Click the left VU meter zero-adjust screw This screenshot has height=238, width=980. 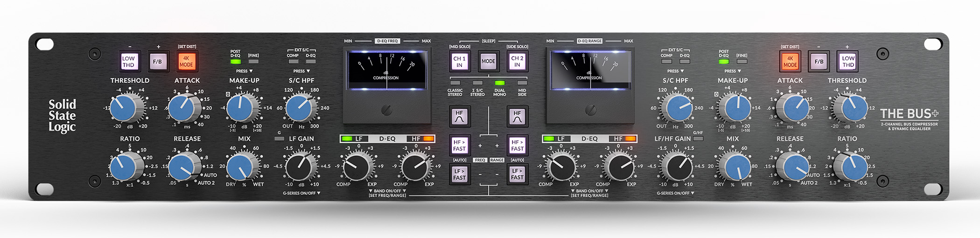click(x=386, y=110)
